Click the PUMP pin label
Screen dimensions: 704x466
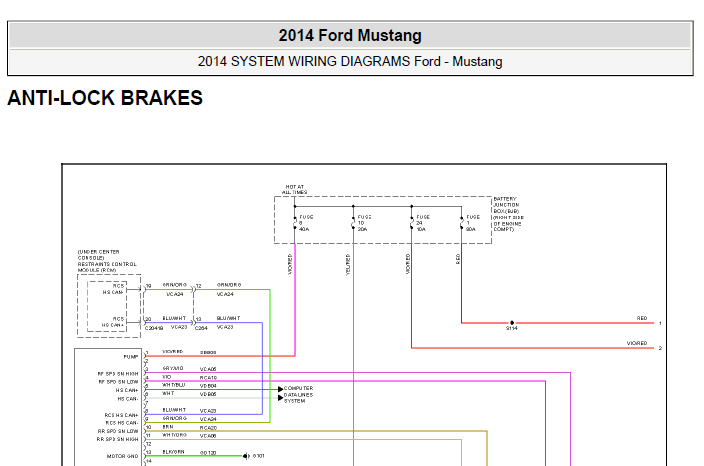[131, 357]
